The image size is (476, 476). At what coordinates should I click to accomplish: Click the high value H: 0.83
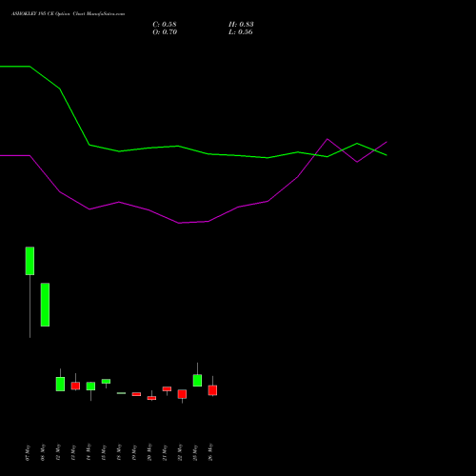pyautogui.click(x=241, y=25)
